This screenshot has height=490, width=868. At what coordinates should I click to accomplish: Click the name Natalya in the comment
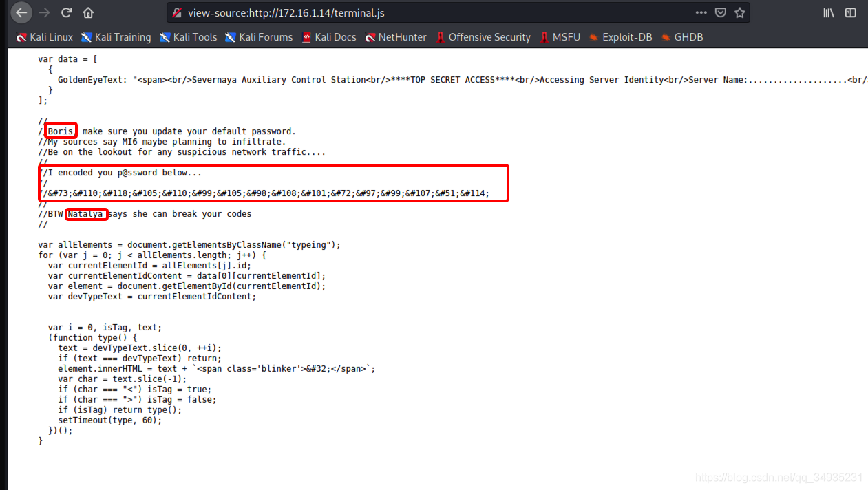pos(87,214)
